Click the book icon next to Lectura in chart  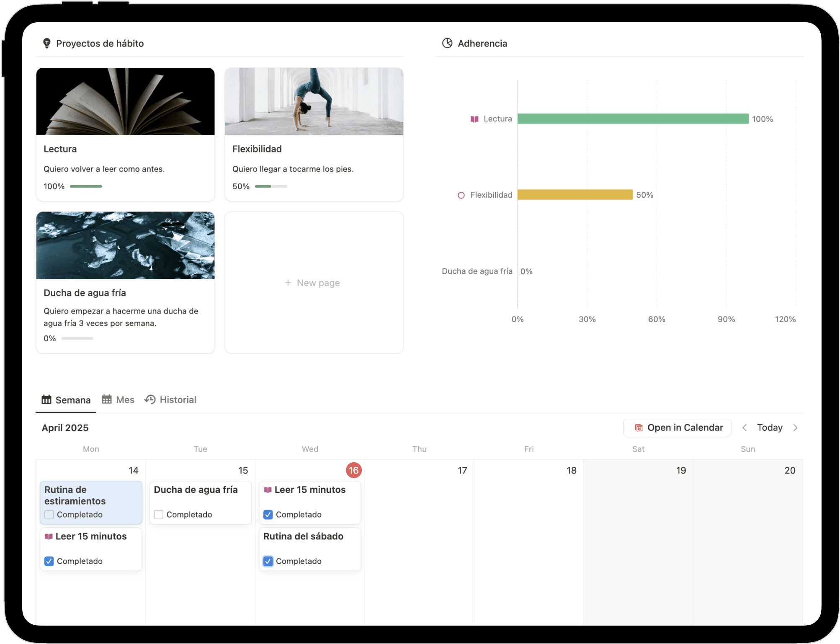(x=474, y=119)
